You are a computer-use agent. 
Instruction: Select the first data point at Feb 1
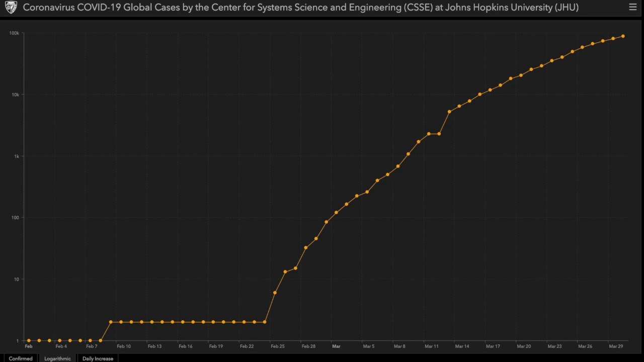(x=29, y=341)
